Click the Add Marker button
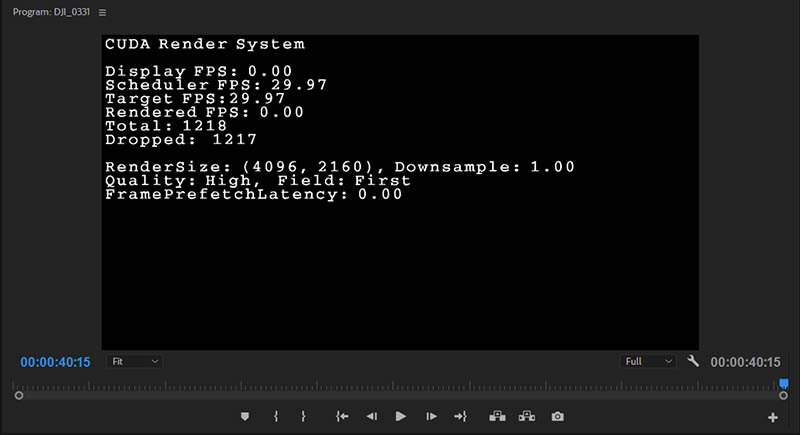 [x=245, y=417]
